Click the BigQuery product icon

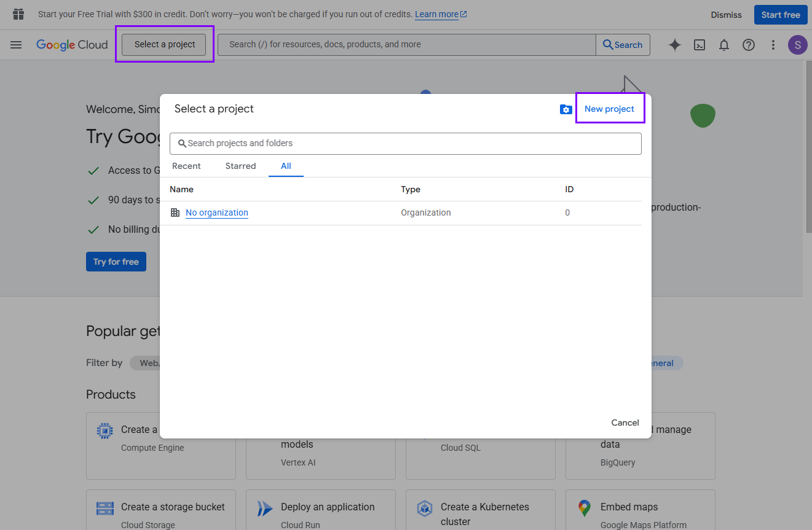click(584, 430)
